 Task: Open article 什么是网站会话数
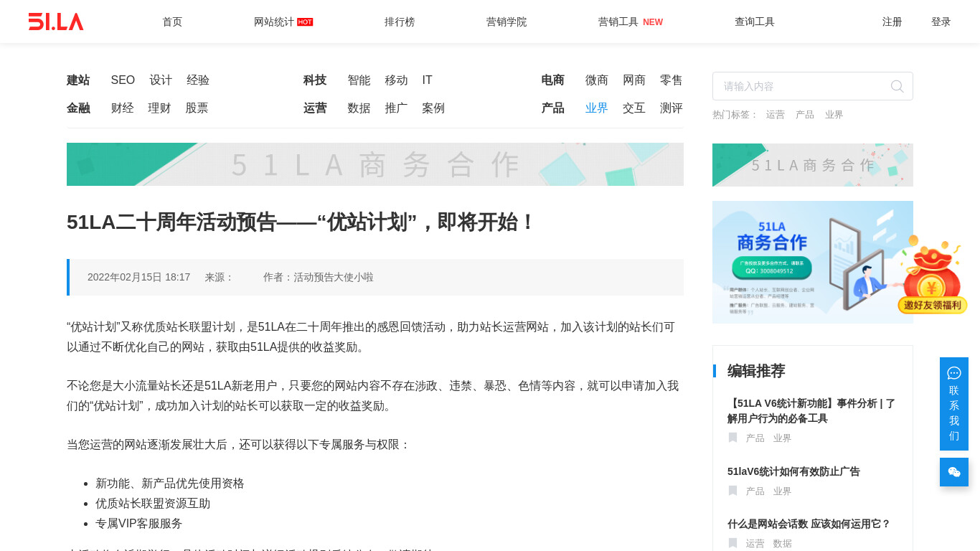(809, 524)
